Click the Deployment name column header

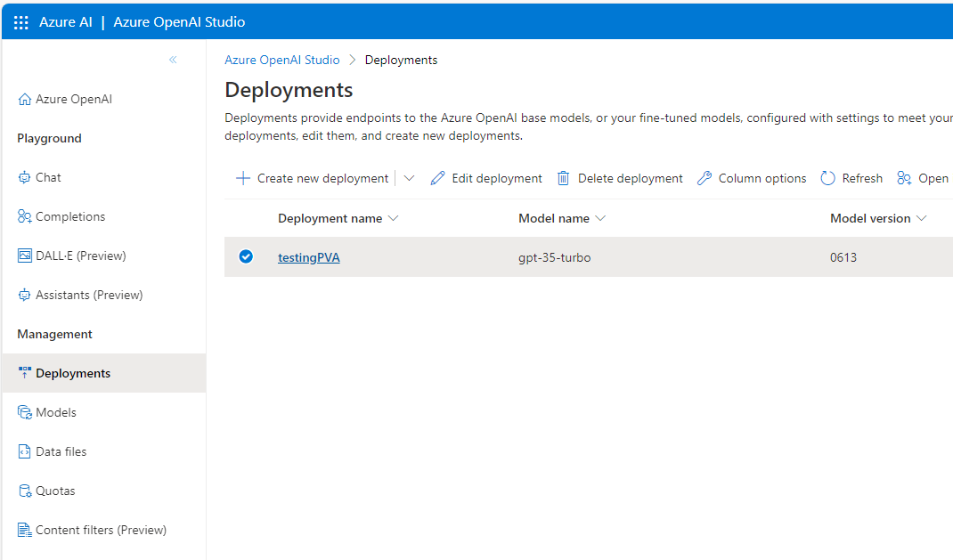click(x=330, y=218)
